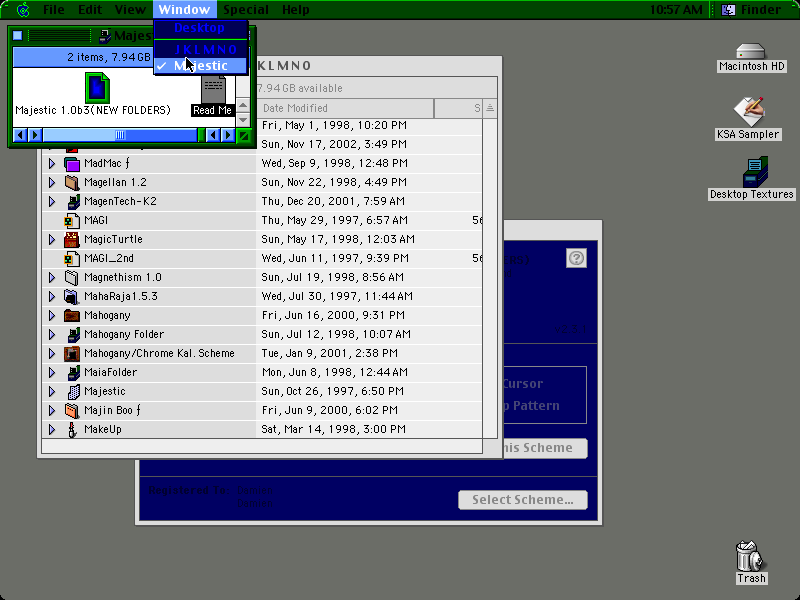The height and width of the screenshot is (600, 800).
Task: Click the Magellan 1.2 folder icon
Action: (x=72, y=183)
